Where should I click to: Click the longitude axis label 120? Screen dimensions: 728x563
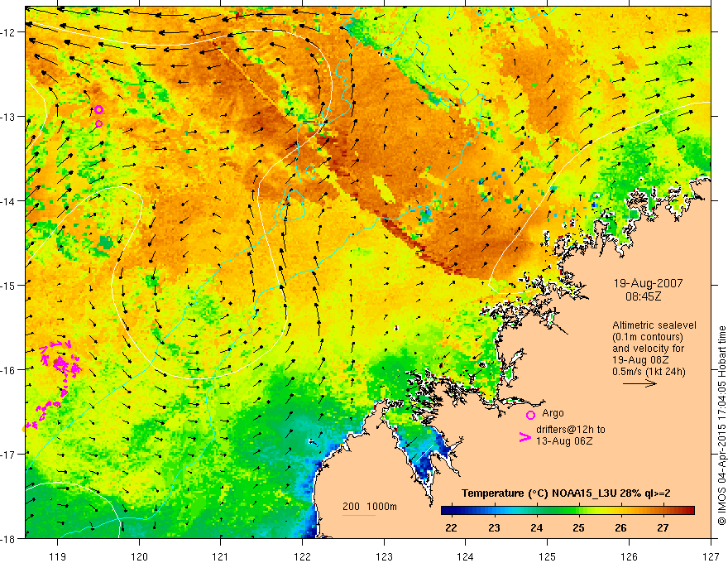coord(139,556)
